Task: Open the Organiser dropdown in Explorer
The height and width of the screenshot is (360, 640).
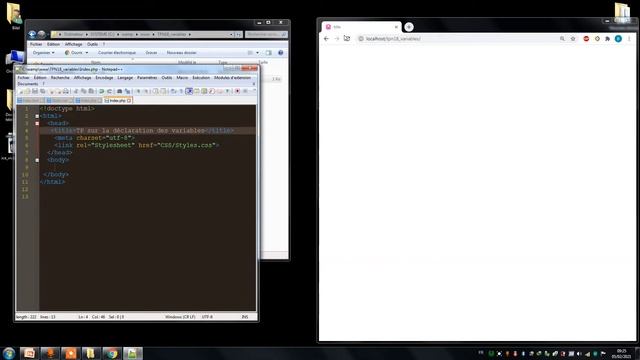Action: (44, 53)
